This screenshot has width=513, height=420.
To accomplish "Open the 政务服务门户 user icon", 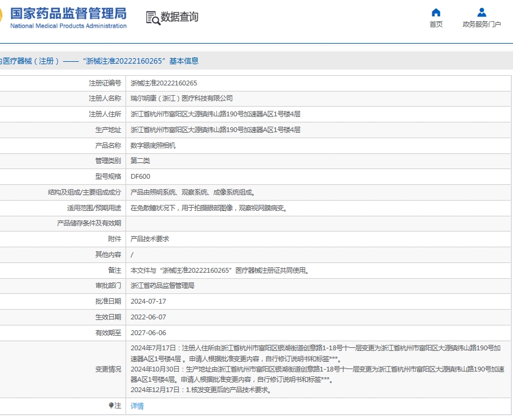I will coord(481,13).
